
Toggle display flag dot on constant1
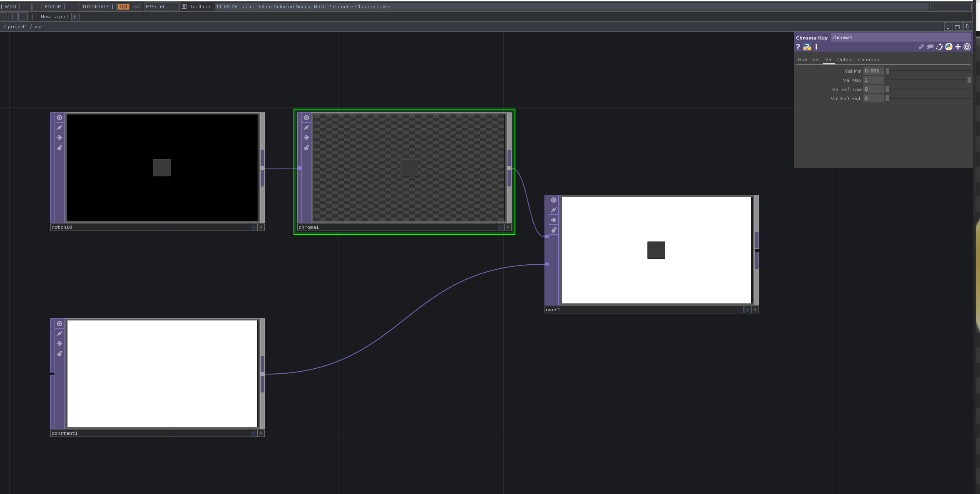254,433
